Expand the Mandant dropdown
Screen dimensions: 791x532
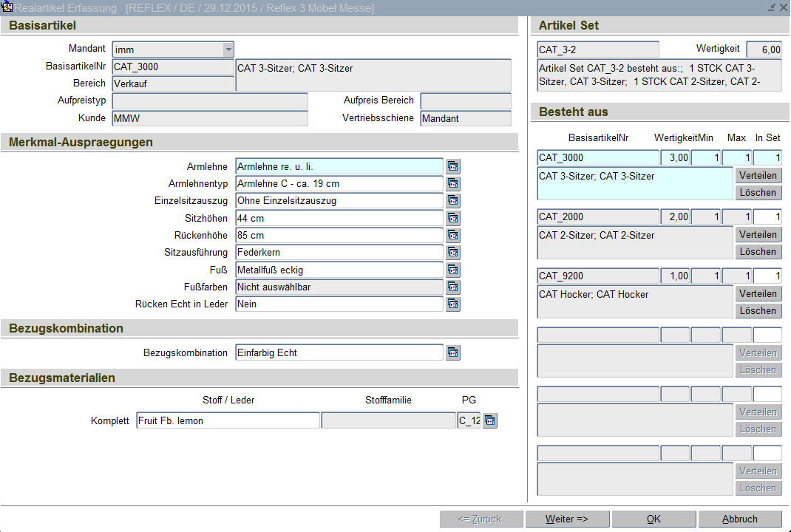228,50
